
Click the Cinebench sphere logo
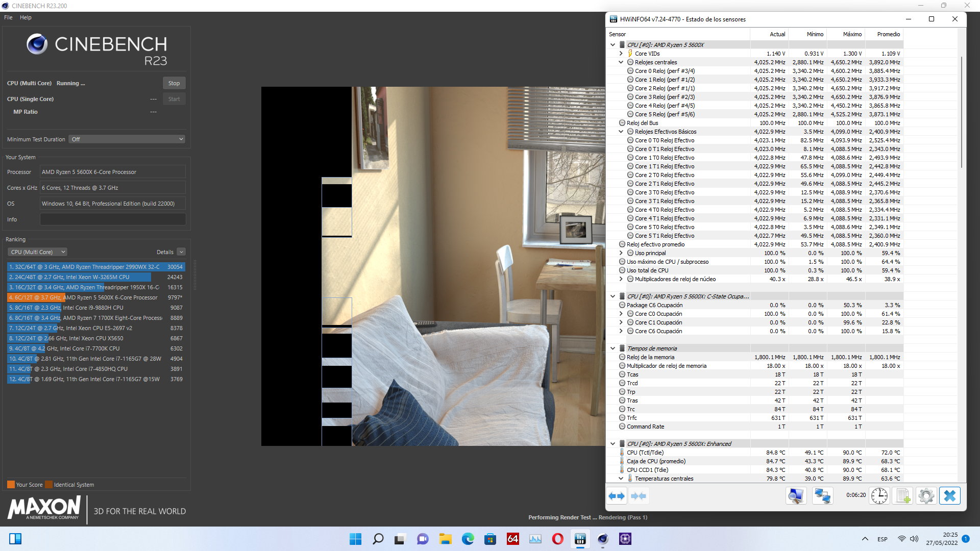coord(37,44)
